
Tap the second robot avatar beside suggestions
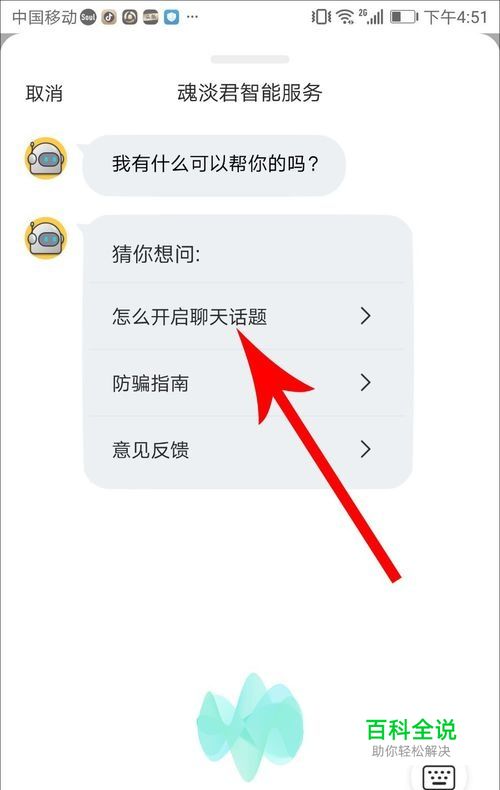pyautogui.click(x=46, y=238)
